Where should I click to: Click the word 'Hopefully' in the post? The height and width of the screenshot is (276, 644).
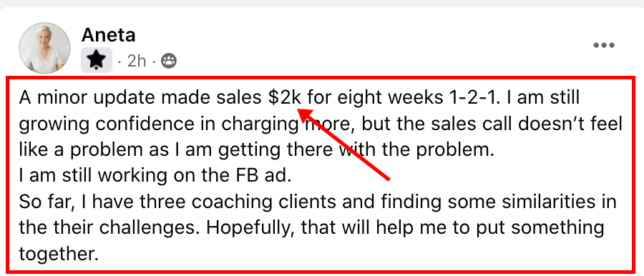(250, 228)
